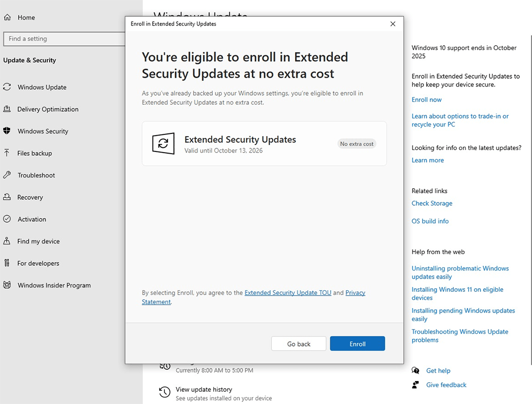
Task: Select the Troubleshoot wrench icon
Action: (8, 175)
